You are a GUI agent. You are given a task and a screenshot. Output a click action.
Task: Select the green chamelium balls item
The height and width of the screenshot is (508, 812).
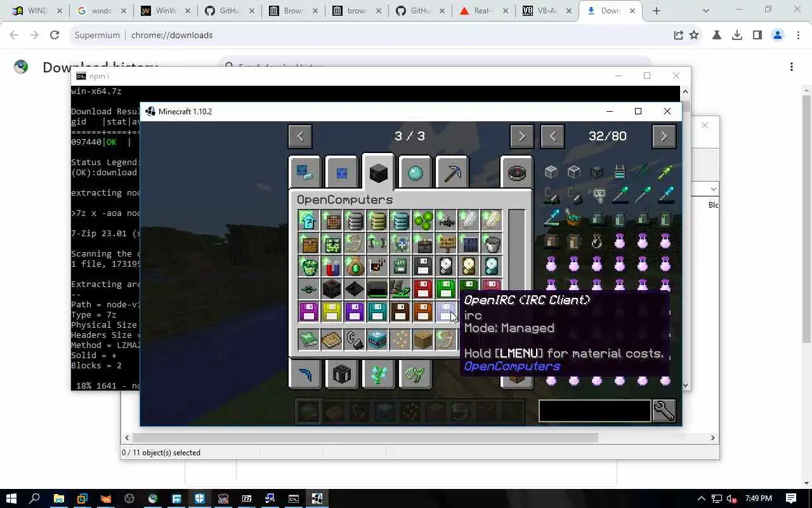pyautogui.click(x=422, y=220)
